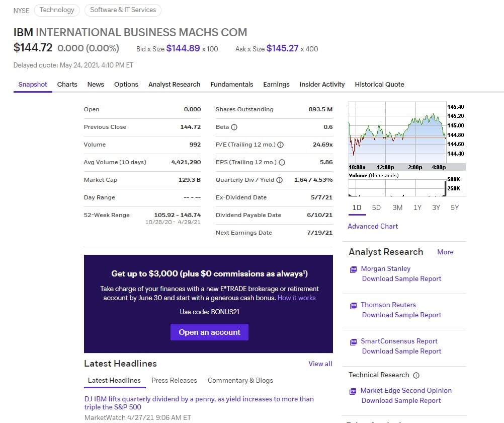Click the SmartConsensus Report PDF icon
The width and height of the screenshot is (504, 423).
pyautogui.click(x=353, y=342)
